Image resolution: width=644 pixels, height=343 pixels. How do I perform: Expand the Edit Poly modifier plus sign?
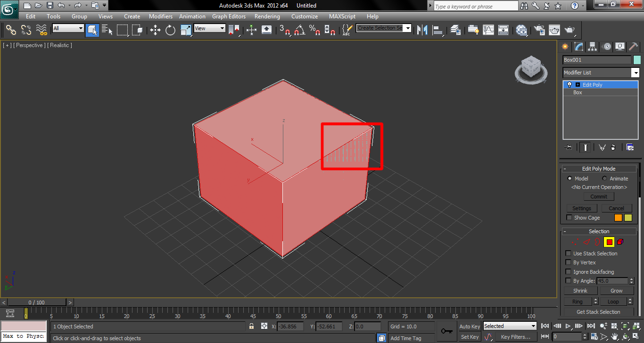coord(578,85)
